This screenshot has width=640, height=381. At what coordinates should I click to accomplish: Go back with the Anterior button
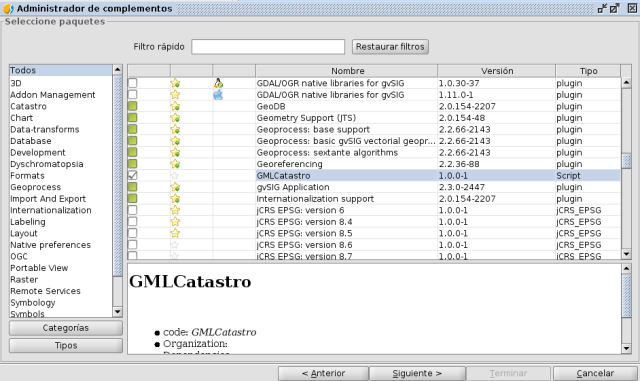(x=323, y=373)
